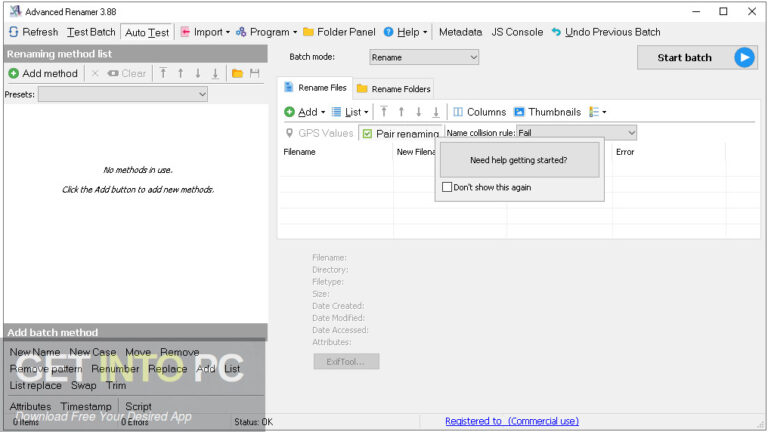This screenshot has width=768, height=432.
Task: Open methods preset folder icon
Action: click(238, 73)
